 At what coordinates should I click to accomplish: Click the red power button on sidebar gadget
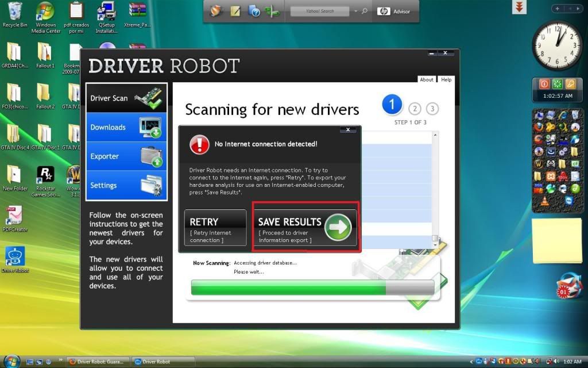click(x=544, y=84)
